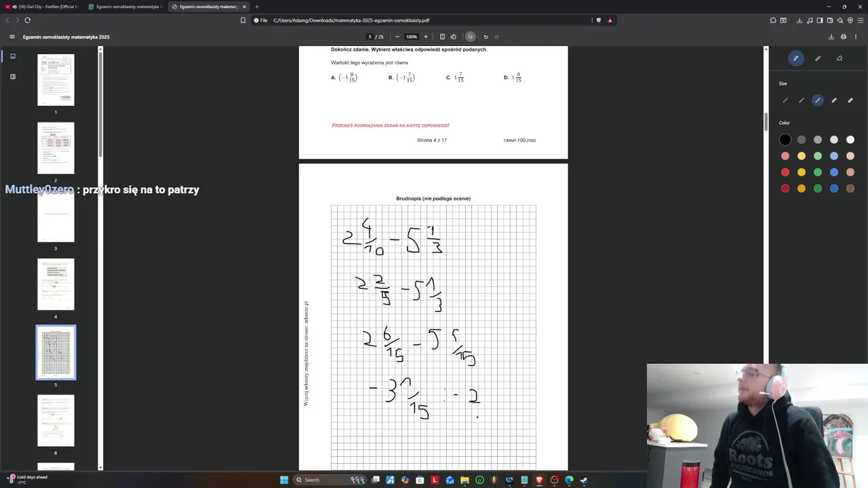Switch to first Egzamin osmoklasisty tab

click(126, 7)
